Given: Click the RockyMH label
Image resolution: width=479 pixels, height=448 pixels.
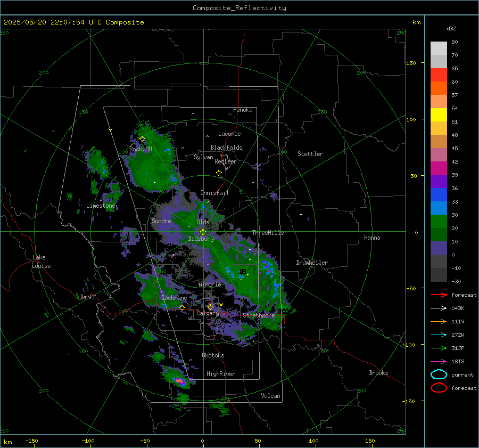Looking at the screenshot, I should click(x=141, y=149).
